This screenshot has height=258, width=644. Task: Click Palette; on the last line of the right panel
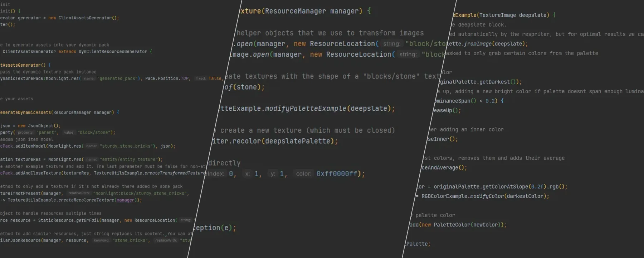click(x=418, y=244)
